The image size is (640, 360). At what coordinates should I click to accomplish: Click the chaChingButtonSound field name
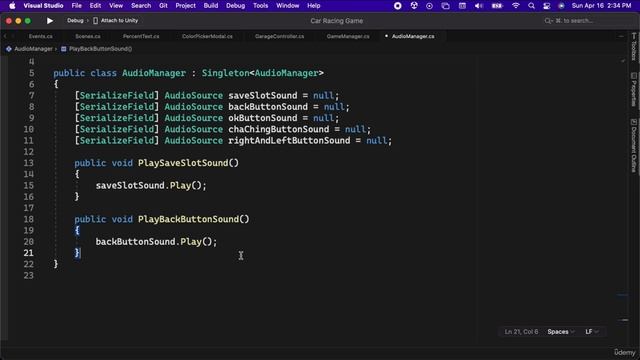pos(278,129)
